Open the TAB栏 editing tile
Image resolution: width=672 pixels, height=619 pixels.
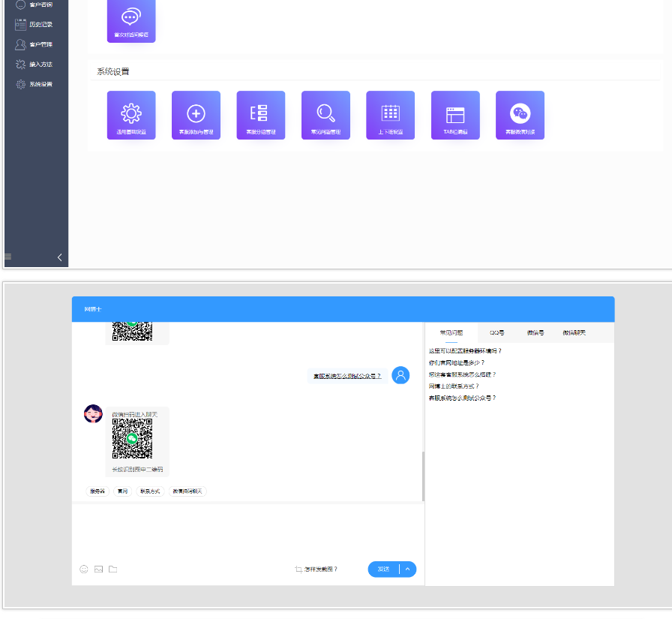click(x=455, y=115)
